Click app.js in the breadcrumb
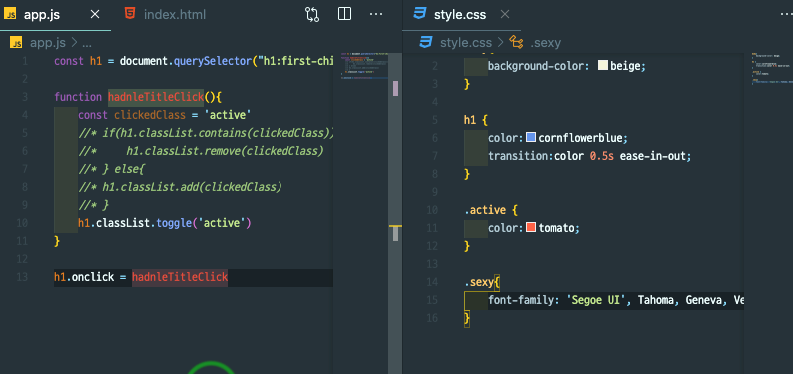This screenshot has height=374, width=793. (48, 43)
